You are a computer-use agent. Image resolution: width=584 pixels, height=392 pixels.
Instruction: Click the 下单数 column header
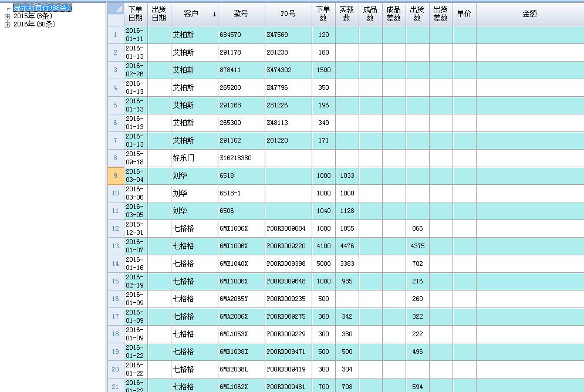point(323,14)
